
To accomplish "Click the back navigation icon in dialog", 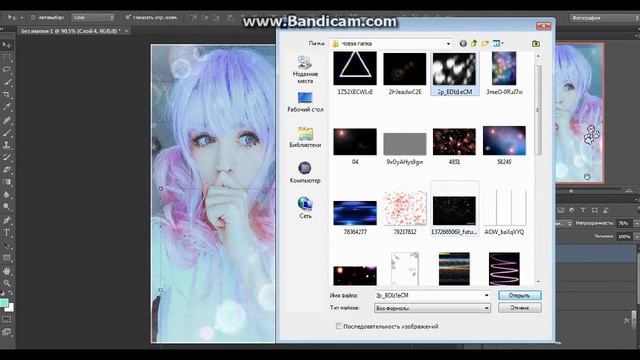I will [463, 43].
